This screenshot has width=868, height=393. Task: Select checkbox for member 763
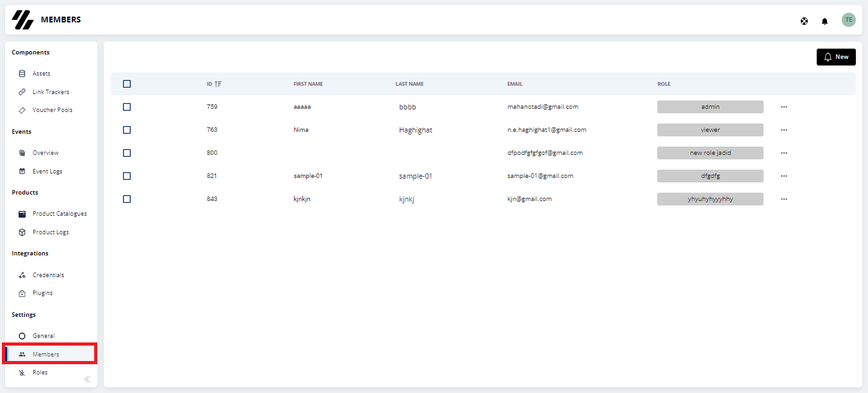point(127,130)
